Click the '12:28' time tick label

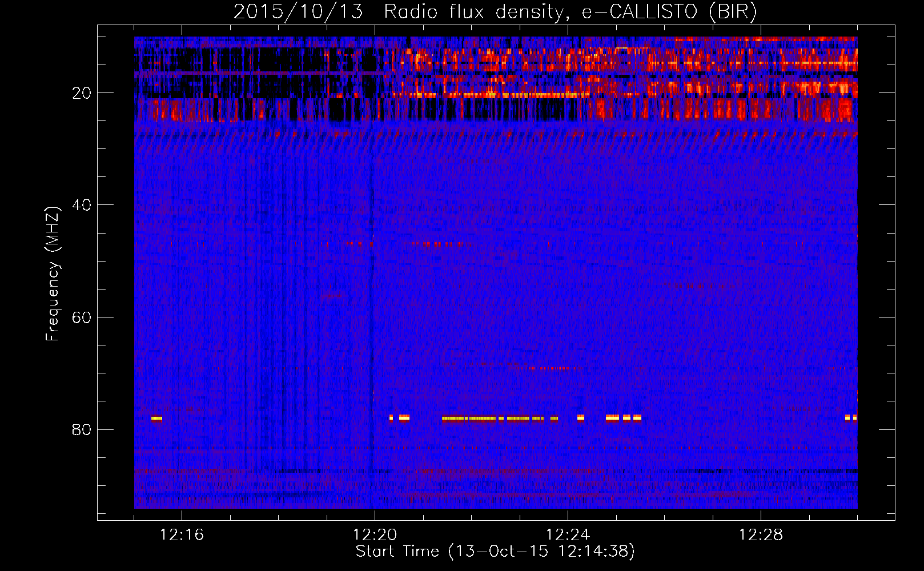coord(761,535)
